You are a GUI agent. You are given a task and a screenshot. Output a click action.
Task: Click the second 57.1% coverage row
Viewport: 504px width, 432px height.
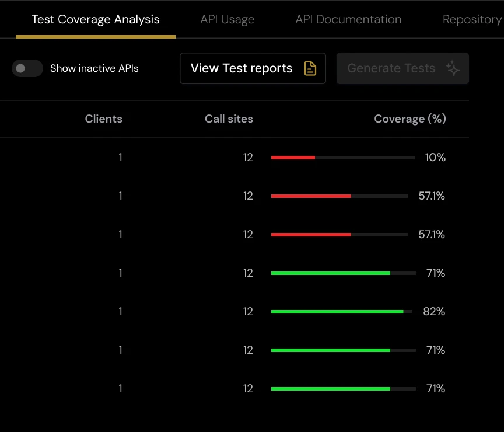pyautogui.click(x=251, y=234)
